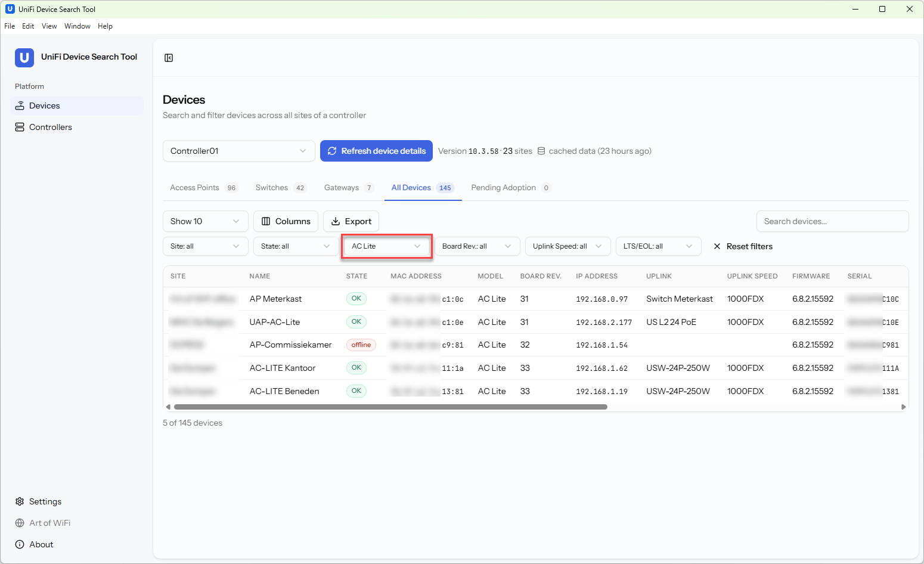Click the left arrow of horizontal scrollbar
The width and height of the screenshot is (924, 564).
tap(168, 407)
